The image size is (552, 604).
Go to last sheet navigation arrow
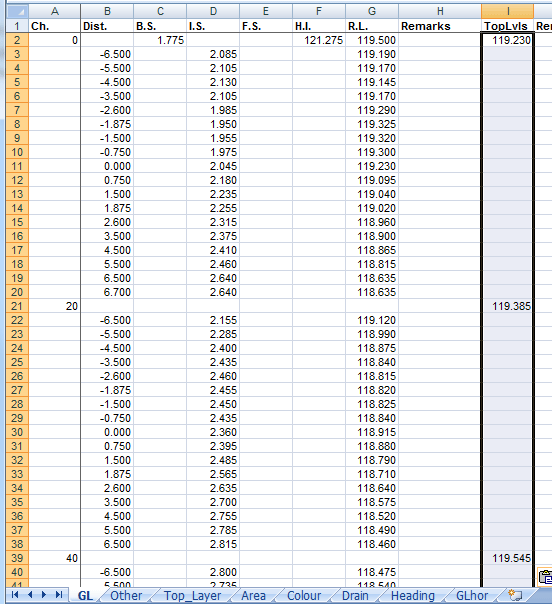pos(59,595)
